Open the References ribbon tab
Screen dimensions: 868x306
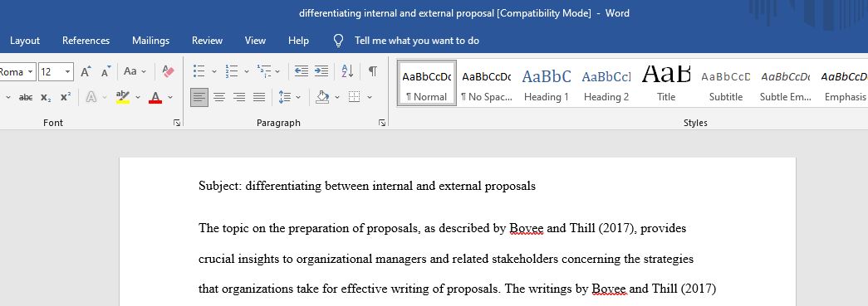tap(86, 41)
